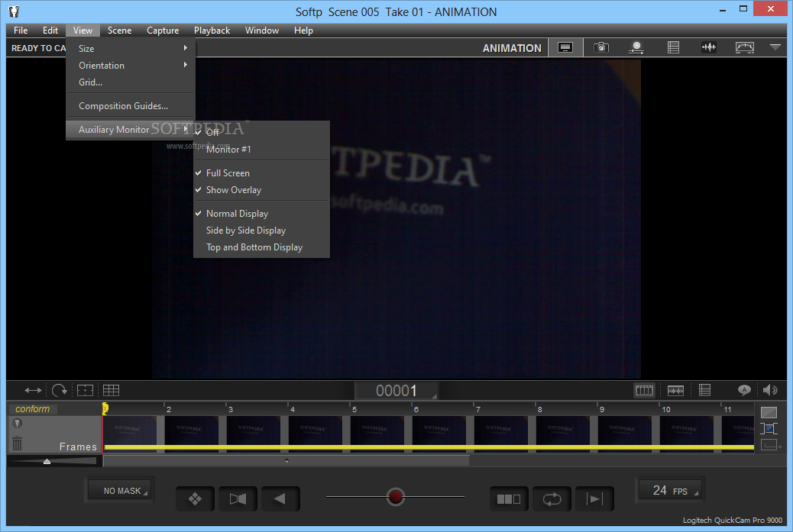The height and width of the screenshot is (532, 793).
Task: Select Top and Bottom Display mode
Action: coord(261,247)
